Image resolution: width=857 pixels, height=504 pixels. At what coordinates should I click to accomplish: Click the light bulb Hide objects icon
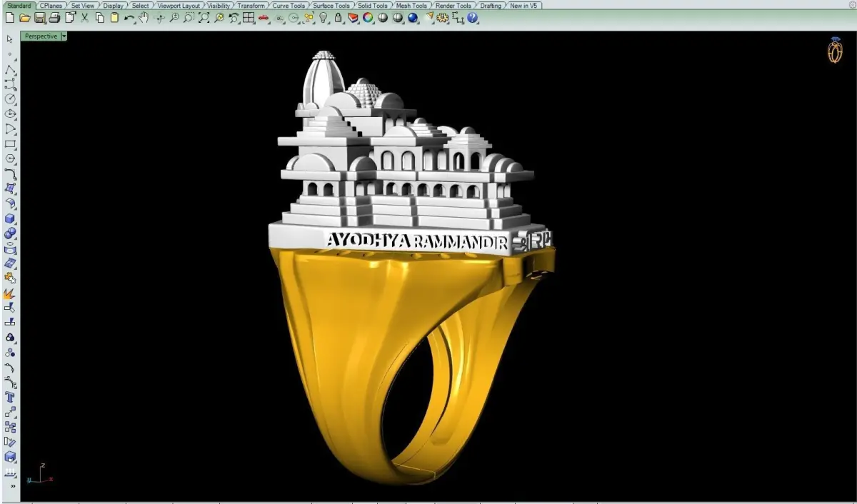click(323, 17)
